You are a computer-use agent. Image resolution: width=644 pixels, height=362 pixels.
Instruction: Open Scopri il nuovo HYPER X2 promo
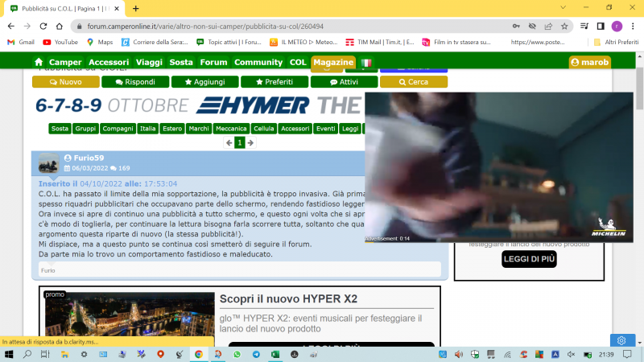click(288, 298)
